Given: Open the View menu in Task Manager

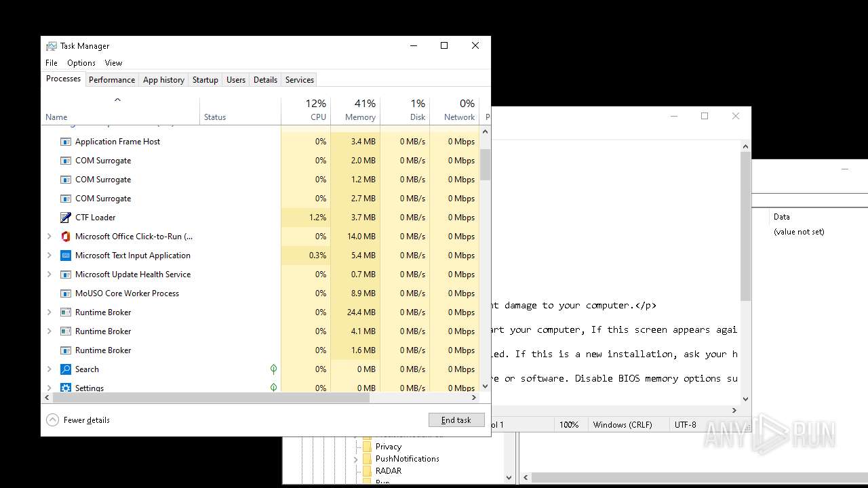Looking at the screenshot, I should 113,63.
